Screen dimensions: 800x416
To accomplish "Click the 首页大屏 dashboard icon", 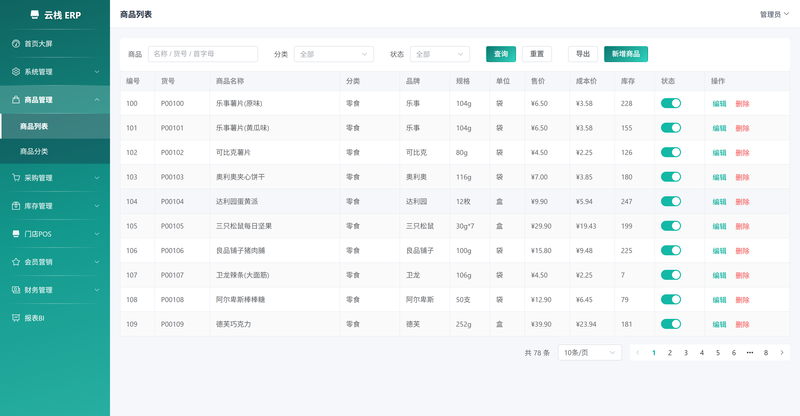I will (16, 44).
